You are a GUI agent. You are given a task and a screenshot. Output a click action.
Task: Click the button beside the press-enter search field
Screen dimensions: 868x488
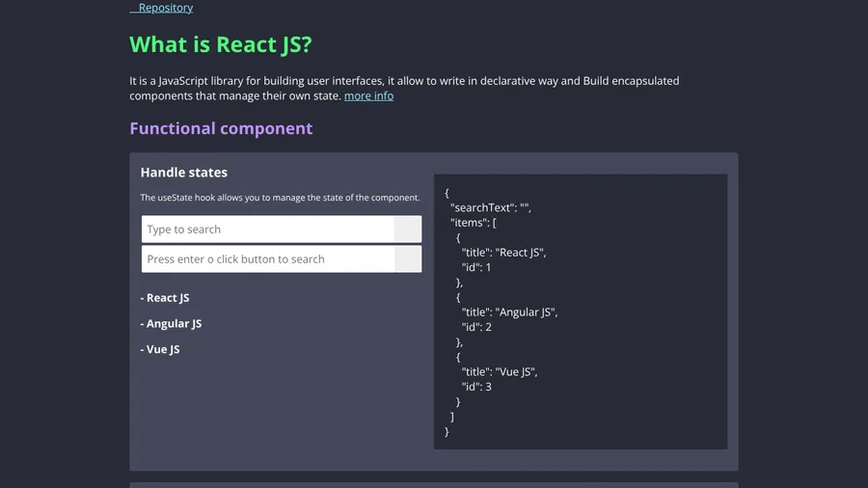tap(408, 258)
